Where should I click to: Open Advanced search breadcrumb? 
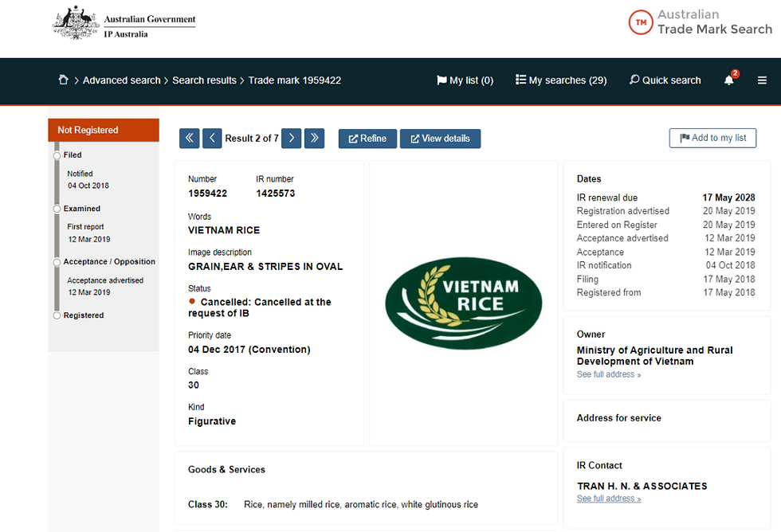pyautogui.click(x=121, y=80)
